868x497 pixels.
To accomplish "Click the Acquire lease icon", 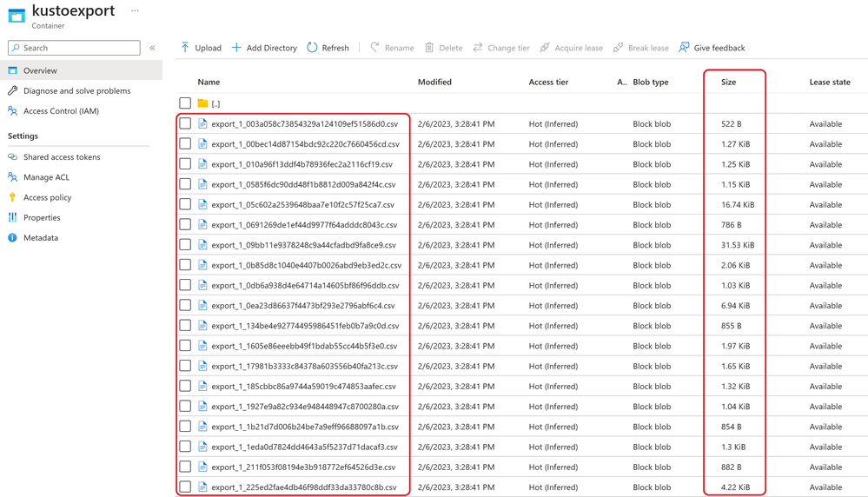I will coord(545,48).
